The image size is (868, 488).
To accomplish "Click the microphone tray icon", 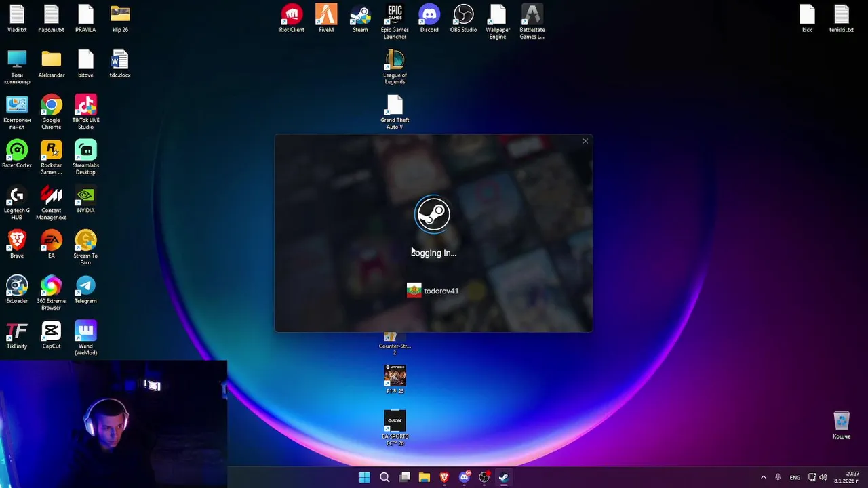I will pyautogui.click(x=778, y=477).
